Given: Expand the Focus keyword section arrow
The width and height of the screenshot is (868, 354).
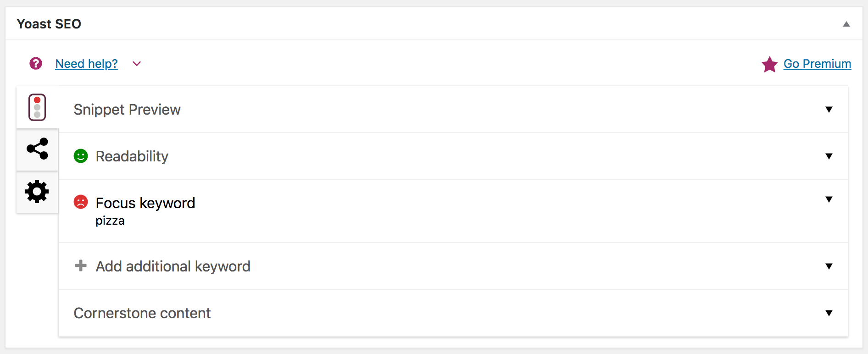Looking at the screenshot, I should (x=829, y=199).
